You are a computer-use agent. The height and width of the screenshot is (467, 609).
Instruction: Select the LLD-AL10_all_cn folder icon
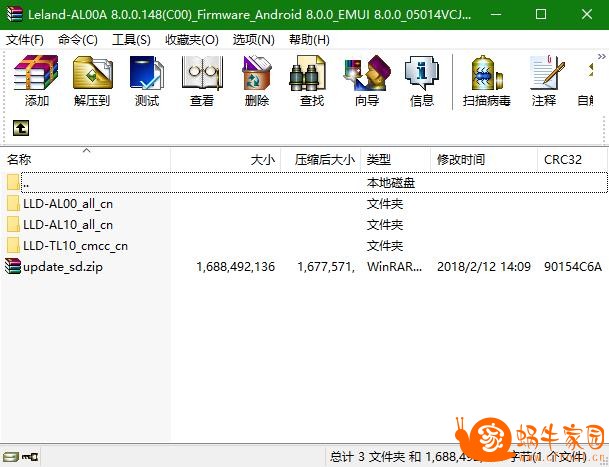point(13,225)
